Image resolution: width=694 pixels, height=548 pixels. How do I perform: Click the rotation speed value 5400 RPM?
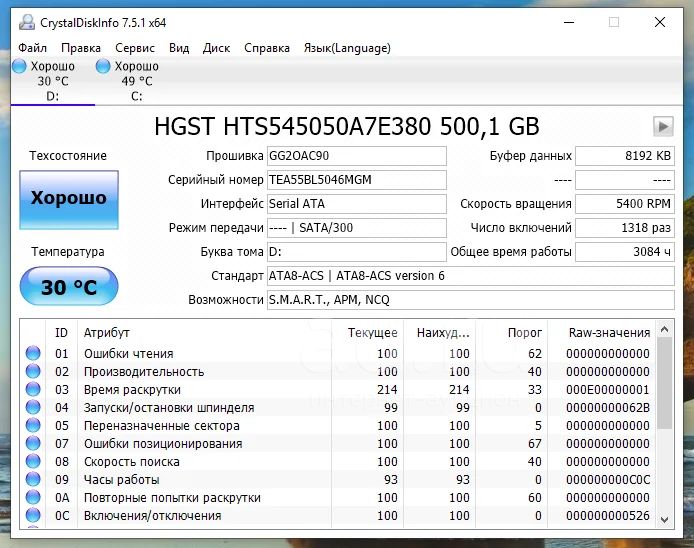click(x=625, y=204)
